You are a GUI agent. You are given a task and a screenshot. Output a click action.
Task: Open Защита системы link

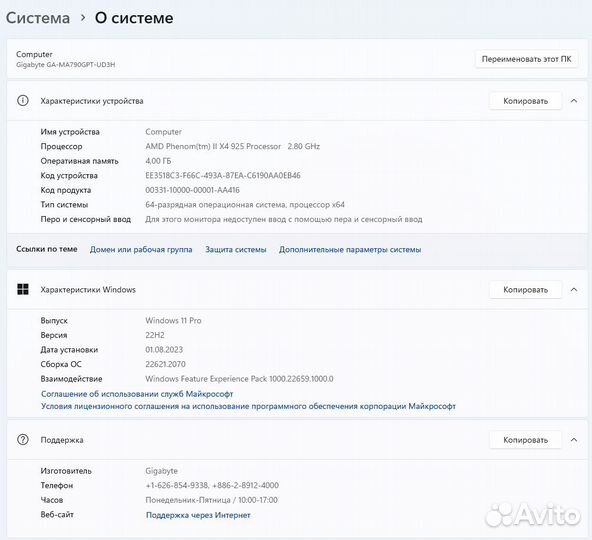[x=236, y=249]
